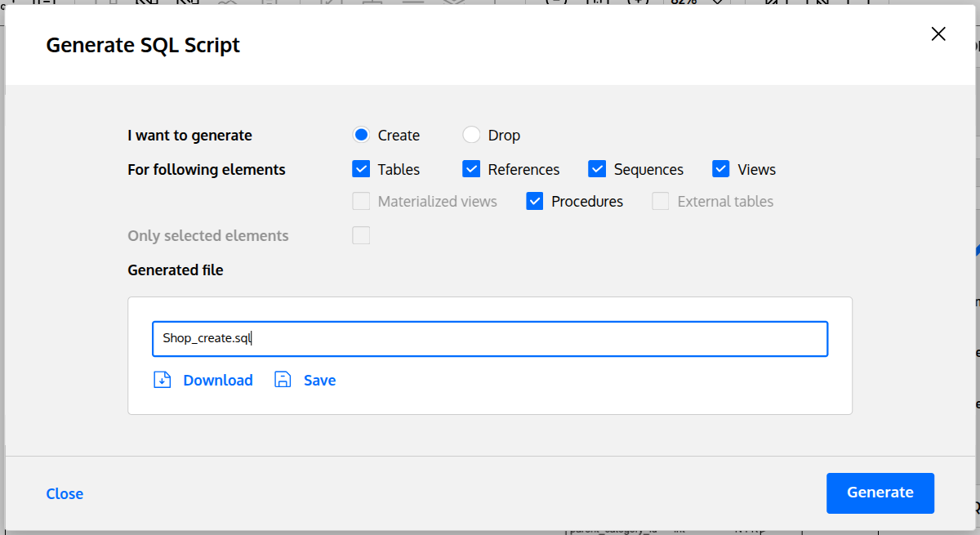Image resolution: width=980 pixels, height=535 pixels.
Task: Click the Generate SQL Script dialog title
Action: pos(143,45)
